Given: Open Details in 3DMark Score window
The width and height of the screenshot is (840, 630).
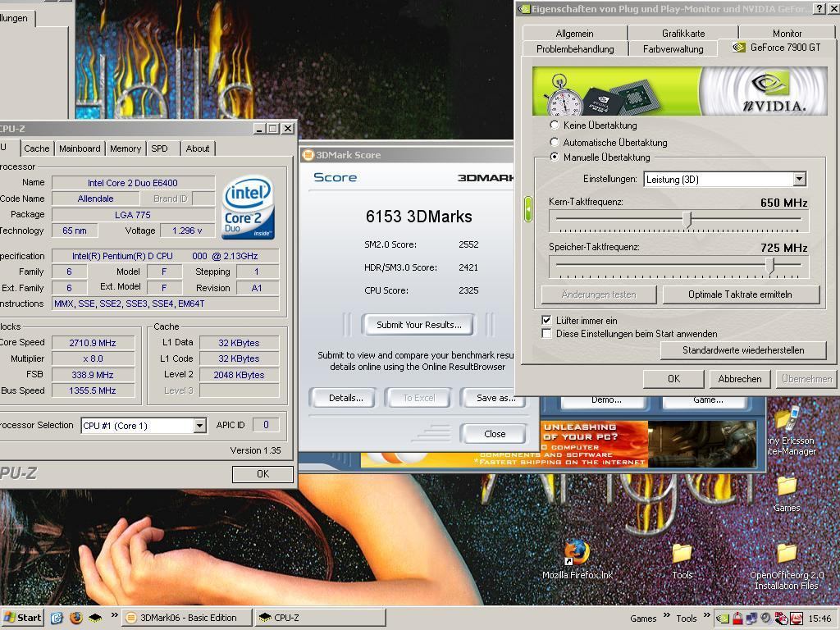Looking at the screenshot, I should (x=345, y=398).
